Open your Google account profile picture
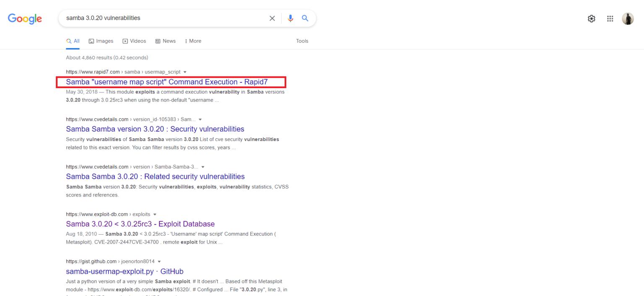This screenshot has height=296, width=644. 628,18
